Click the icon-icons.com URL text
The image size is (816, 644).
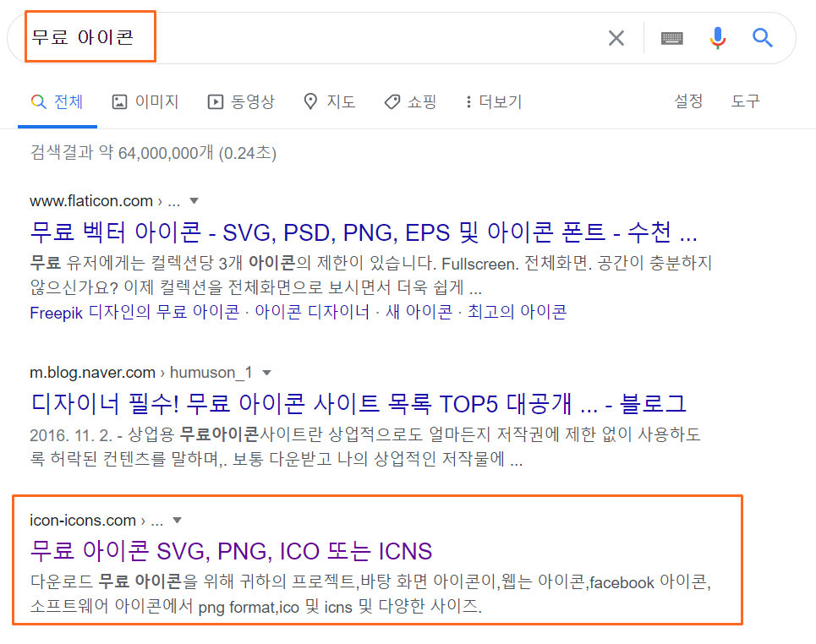click(83, 521)
